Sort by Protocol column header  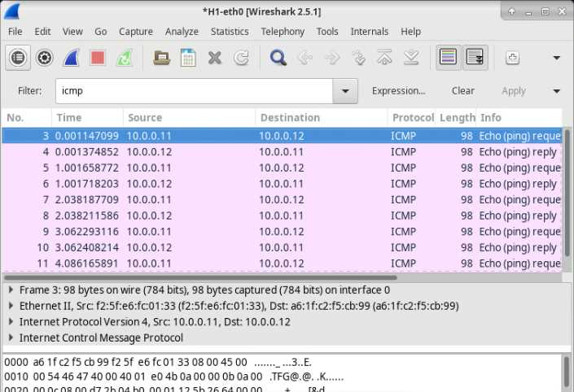(412, 118)
